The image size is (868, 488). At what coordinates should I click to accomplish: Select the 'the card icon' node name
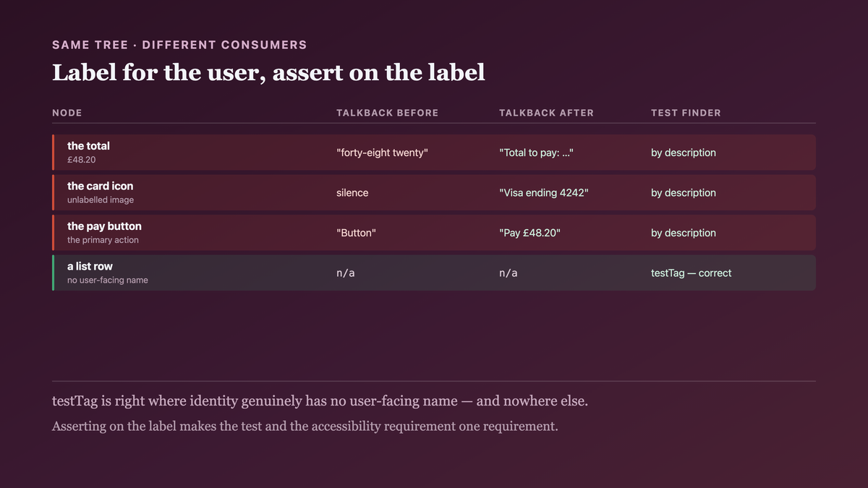pyautogui.click(x=101, y=186)
